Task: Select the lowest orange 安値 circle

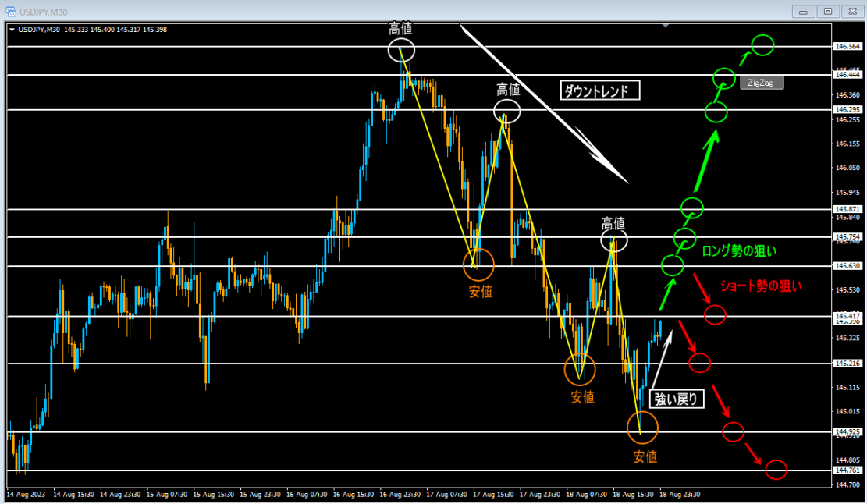Action: pyautogui.click(x=643, y=428)
